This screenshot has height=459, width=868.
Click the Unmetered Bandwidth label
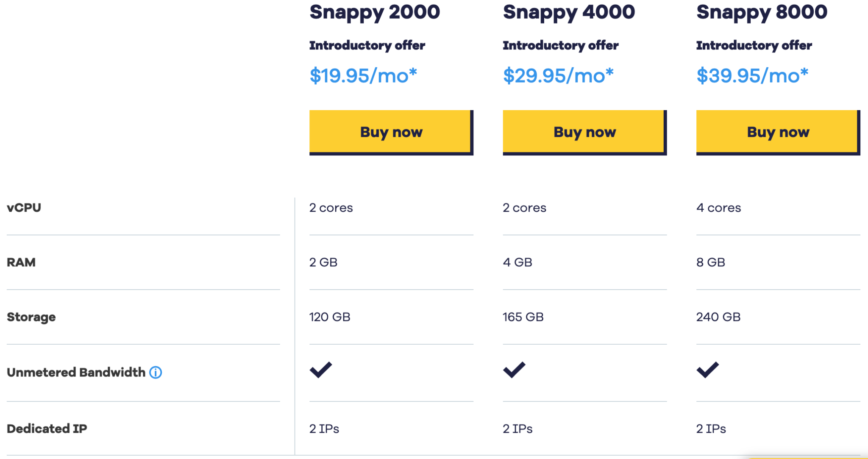pyautogui.click(x=76, y=372)
